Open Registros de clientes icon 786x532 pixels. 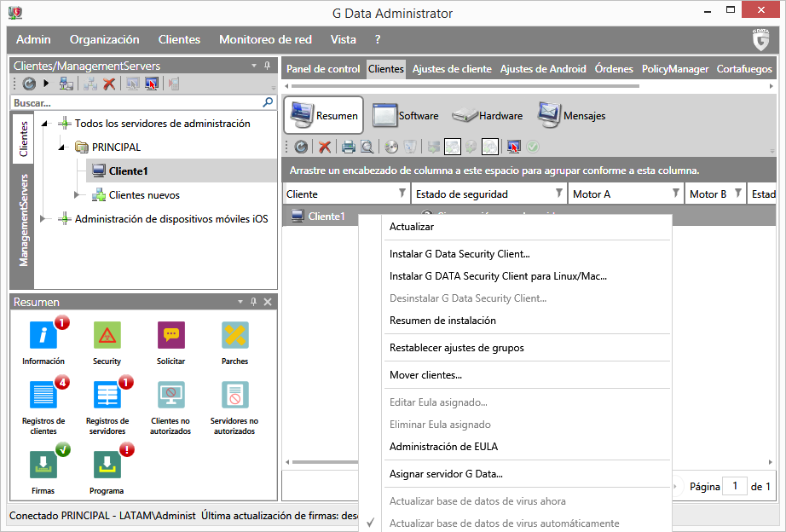[x=43, y=396]
